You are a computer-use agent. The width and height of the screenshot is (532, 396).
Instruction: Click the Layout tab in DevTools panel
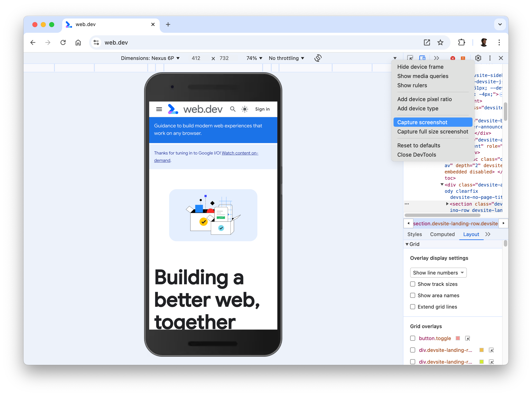point(471,234)
